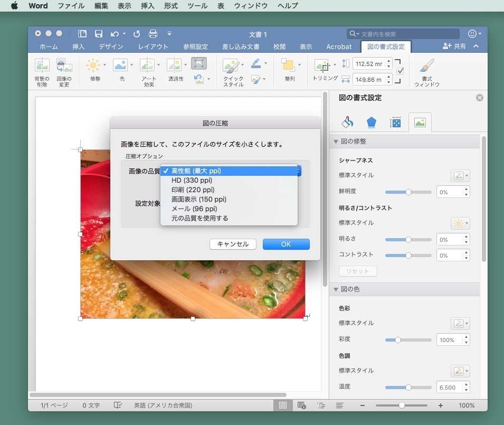Confirm compression with the OK button
Image resolution: width=504 pixels, height=425 pixels.
pyautogui.click(x=286, y=244)
